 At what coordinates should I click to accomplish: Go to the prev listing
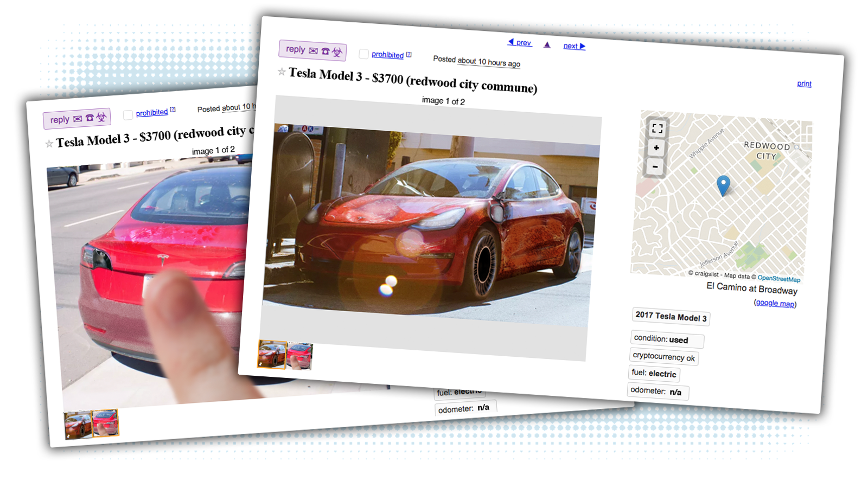pyautogui.click(x=520, y=42)
